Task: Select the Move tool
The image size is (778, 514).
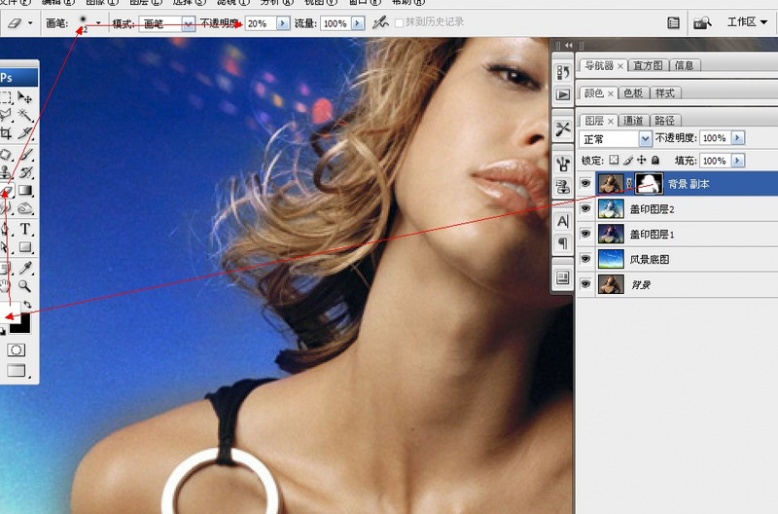Action: (24, 97)
